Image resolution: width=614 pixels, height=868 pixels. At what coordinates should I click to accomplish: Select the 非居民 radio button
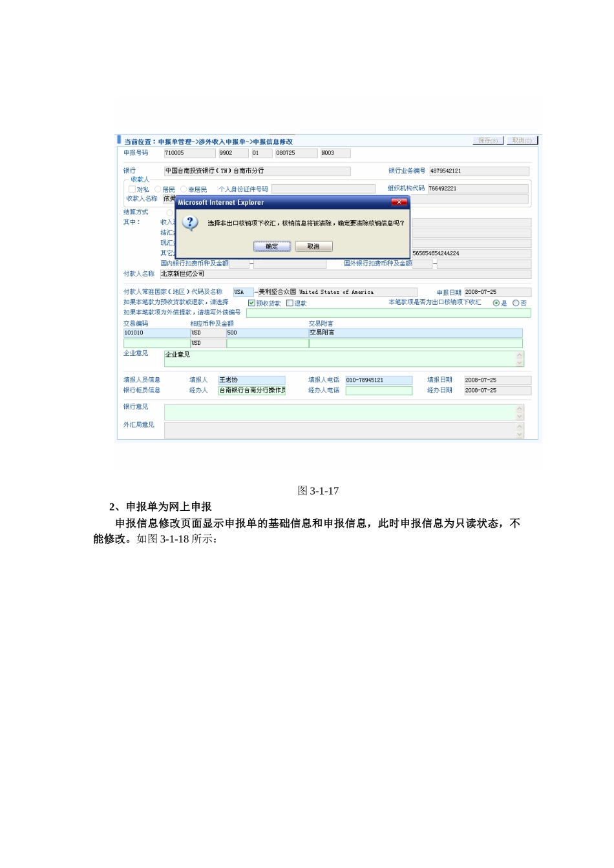(x=184, y=189)
